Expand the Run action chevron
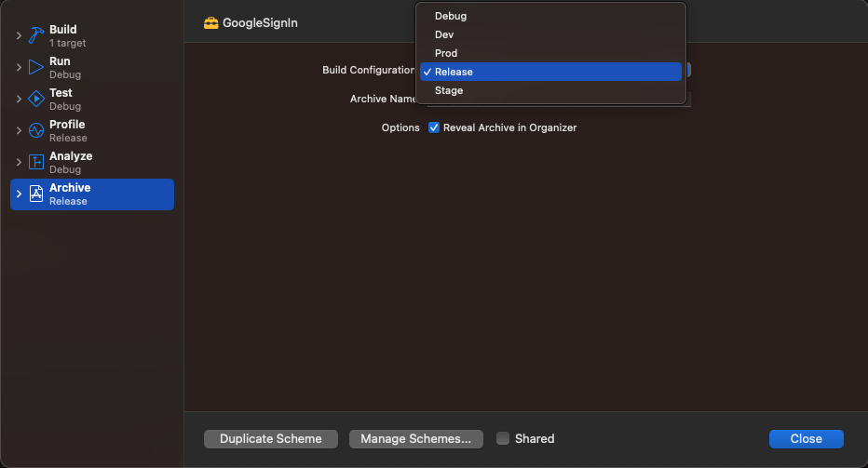Viewport: 868px width, 468px height. 19,68
